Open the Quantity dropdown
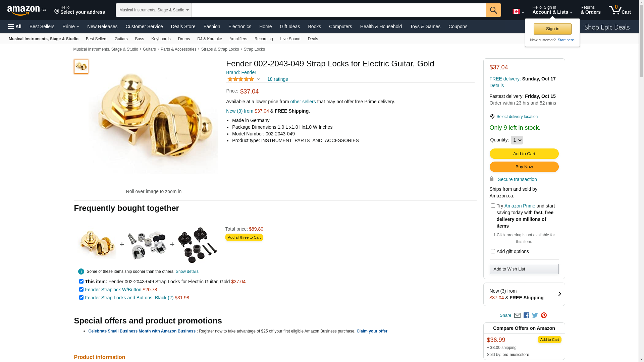This screenshot has height=362, width=644. pos(517,140)
